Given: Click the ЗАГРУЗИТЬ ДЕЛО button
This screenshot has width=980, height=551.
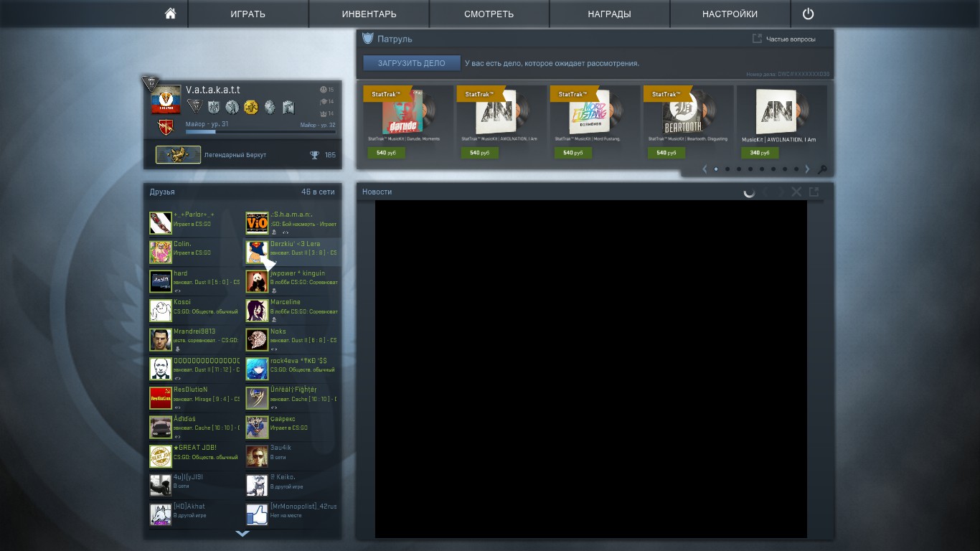Looking at the screenshot, I should 412,63.
